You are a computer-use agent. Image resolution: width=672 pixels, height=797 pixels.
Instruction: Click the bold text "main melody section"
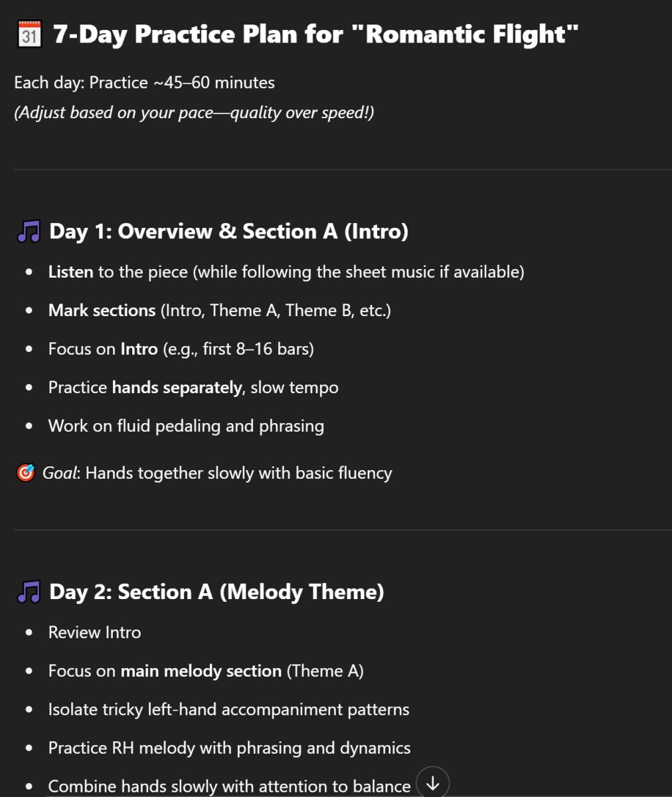click(201, 671)
